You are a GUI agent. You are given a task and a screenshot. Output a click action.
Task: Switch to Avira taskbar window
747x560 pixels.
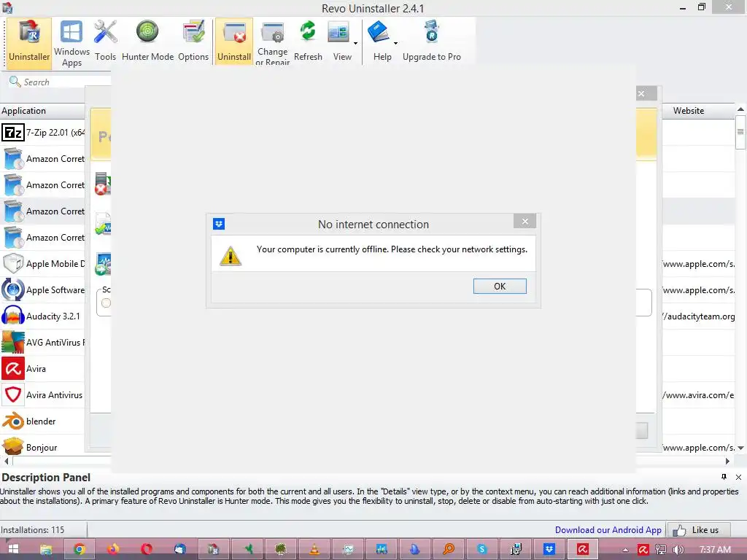[x=583, y=549]
